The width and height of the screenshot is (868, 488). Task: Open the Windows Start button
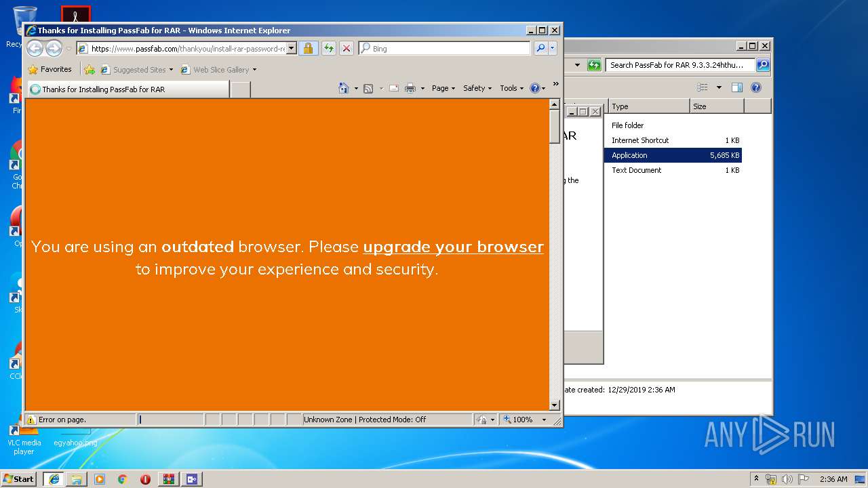tap(19, 479)
